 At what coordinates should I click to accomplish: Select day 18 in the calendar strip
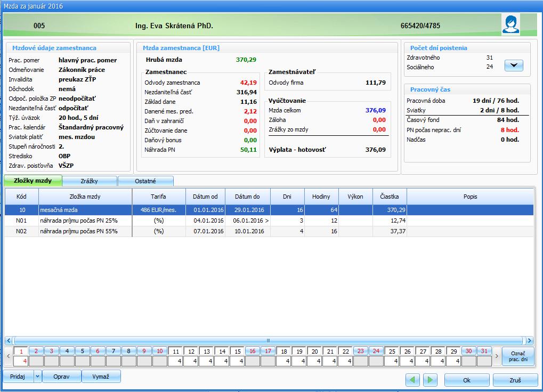284,351
